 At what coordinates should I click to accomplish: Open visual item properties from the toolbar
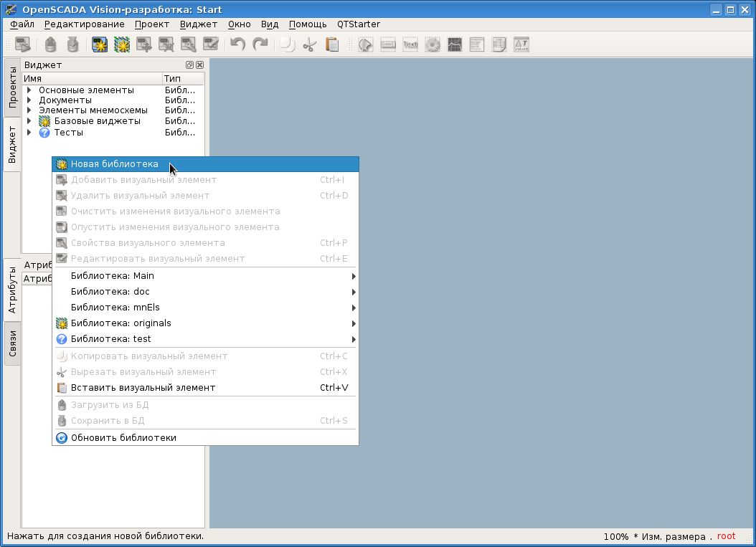[x=189, y=45]
